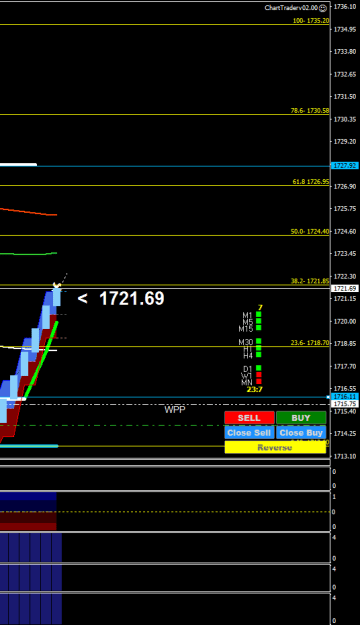Click the M30 timeframe text label
This screenshot has width=360, height=625.
(246, 342)
